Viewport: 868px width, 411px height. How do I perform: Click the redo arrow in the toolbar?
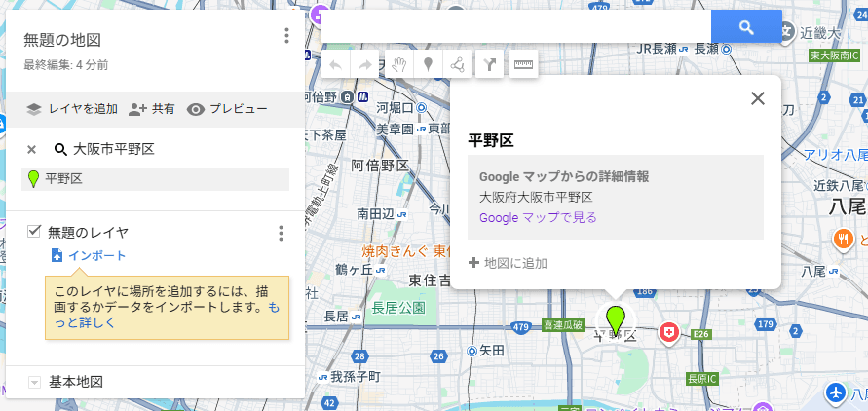click(x=364, y=64)
